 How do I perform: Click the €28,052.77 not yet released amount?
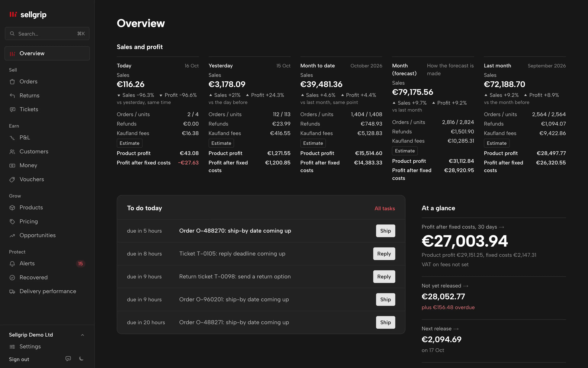tap(443, 296)
